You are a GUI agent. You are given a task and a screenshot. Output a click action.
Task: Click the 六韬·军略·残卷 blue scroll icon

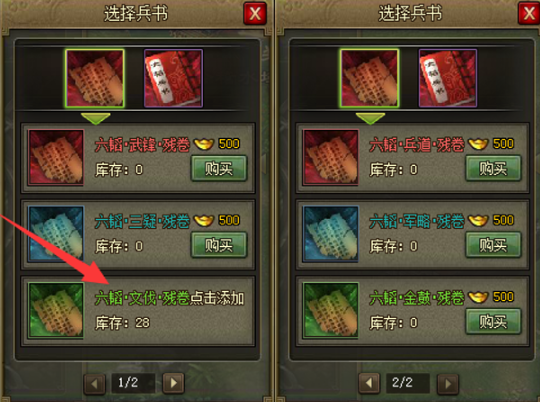pos(331,234)
